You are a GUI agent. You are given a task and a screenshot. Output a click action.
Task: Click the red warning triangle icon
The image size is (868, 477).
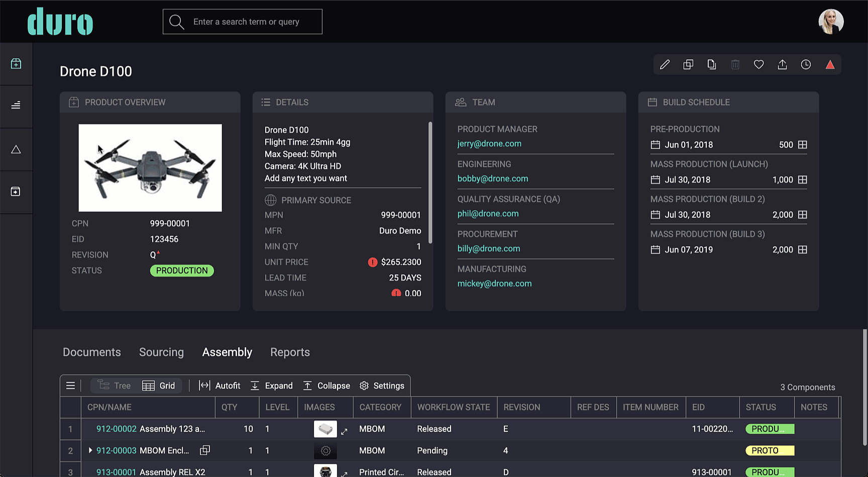coord(830,64)
